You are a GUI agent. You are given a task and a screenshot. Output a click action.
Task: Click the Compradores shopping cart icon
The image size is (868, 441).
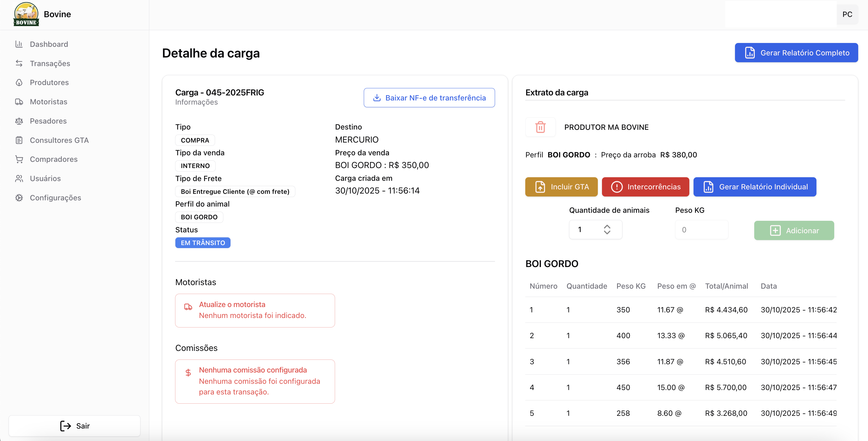tap(19, 159)
